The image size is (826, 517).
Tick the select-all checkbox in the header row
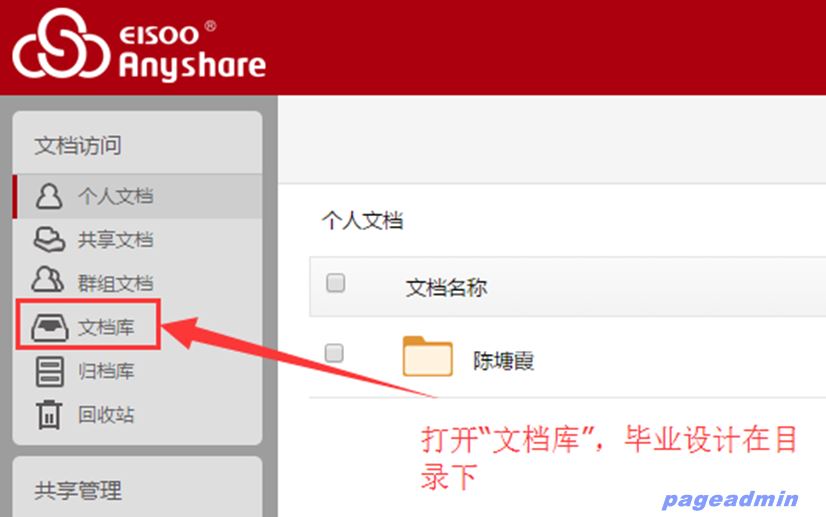[336, 283]
